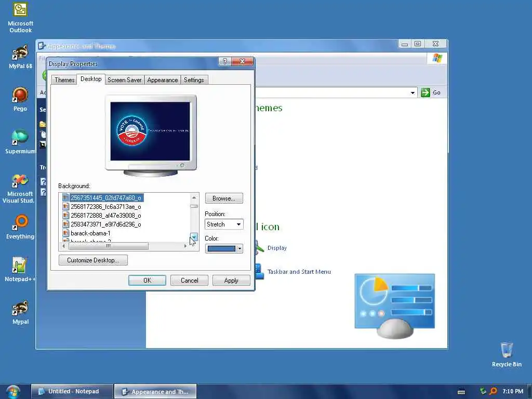Click Appearance and Themes taskbar button
This screenshot has width=532, height=399.
155,391
